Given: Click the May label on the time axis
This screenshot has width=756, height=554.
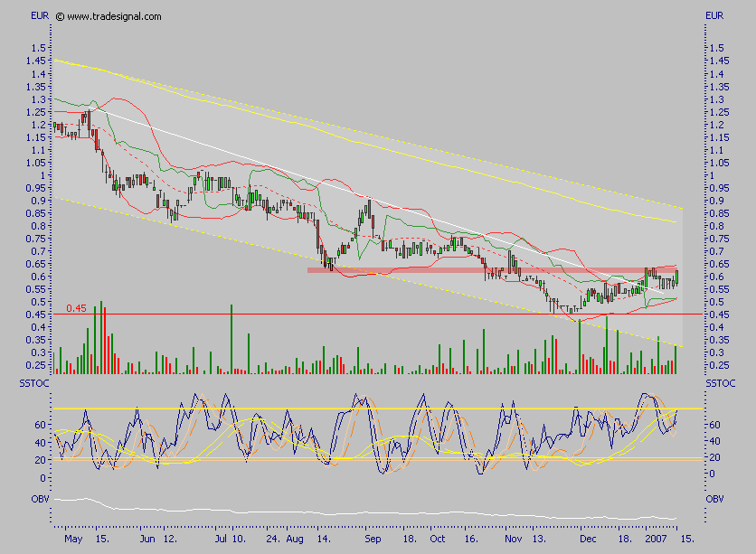Looking at the screenshot, I should click(72, 536).
